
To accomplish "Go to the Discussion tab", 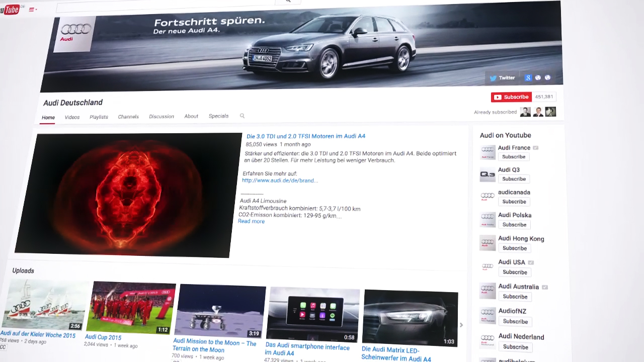I will tap(162, 116).
